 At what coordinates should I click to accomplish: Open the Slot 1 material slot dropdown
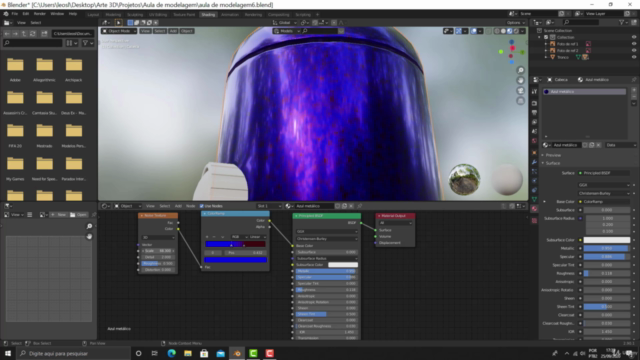tap(269, 206)
